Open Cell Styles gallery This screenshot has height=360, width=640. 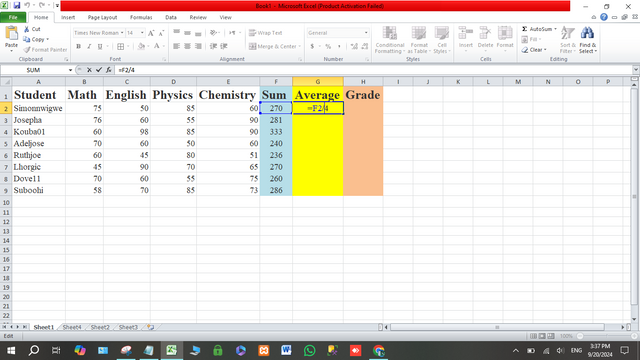[442, 40]
